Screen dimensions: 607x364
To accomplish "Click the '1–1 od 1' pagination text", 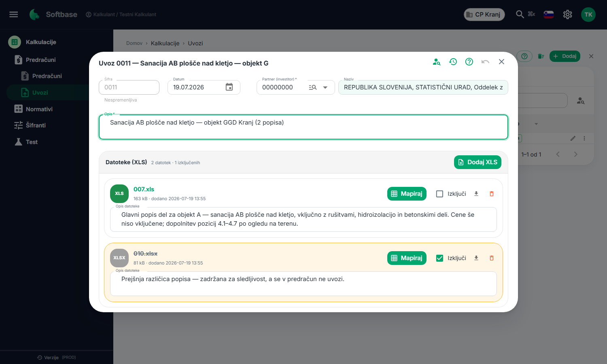I will [x=531, y=154].
